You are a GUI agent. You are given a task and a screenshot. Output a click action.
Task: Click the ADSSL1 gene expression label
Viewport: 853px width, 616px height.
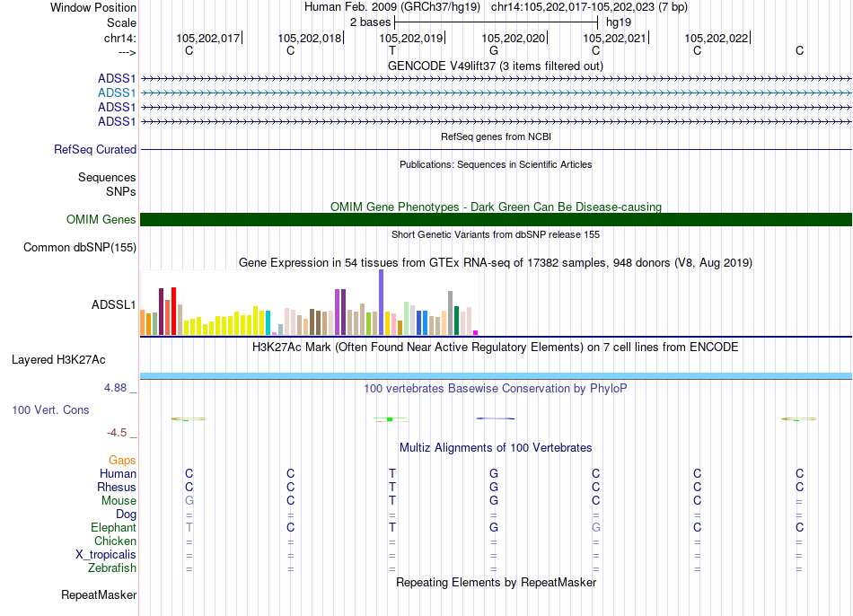tap(114, 304)
